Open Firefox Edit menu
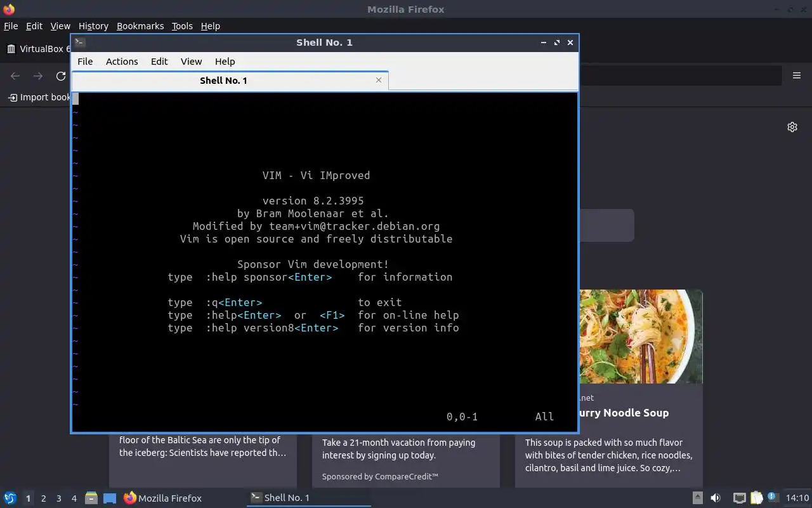This screenshot has height=508, width=812. tap(34, 26)
